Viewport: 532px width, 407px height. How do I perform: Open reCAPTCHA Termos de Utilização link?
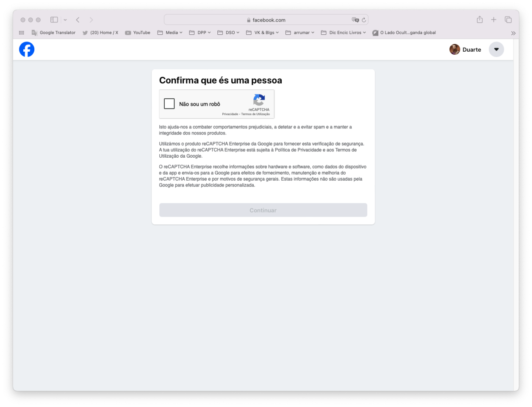pos(255,114)
